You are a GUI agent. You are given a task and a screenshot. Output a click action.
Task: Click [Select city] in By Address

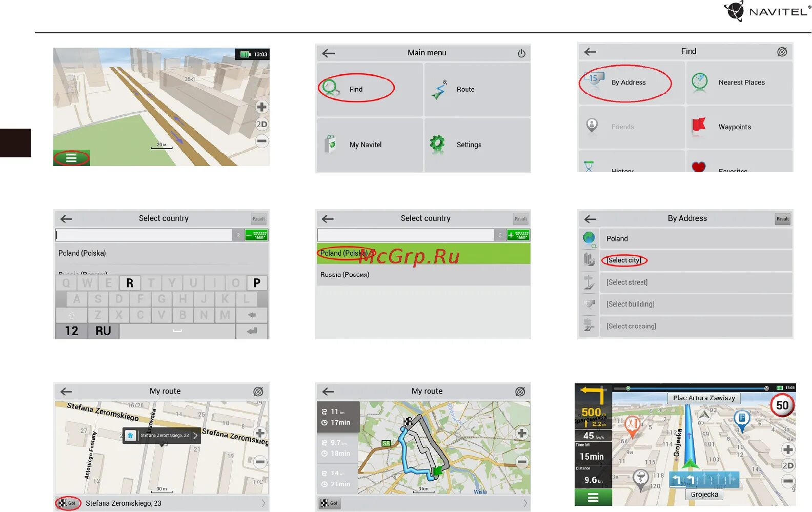[x=696, y=260]
